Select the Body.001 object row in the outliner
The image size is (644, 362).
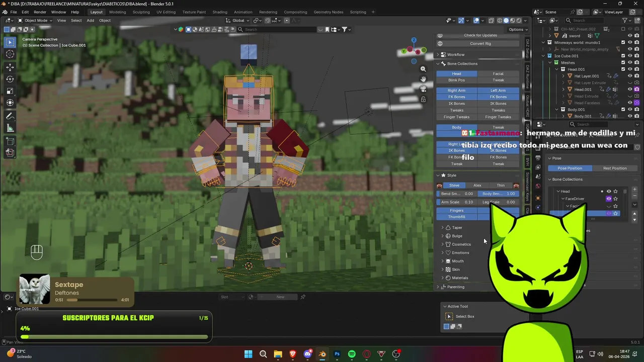[583, 116]
